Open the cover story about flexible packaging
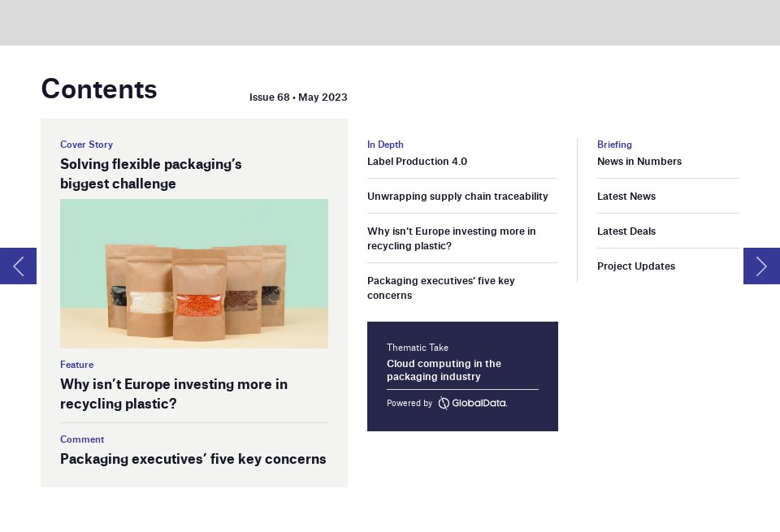The height and width of the screenshot is (532, 780). 150,174
